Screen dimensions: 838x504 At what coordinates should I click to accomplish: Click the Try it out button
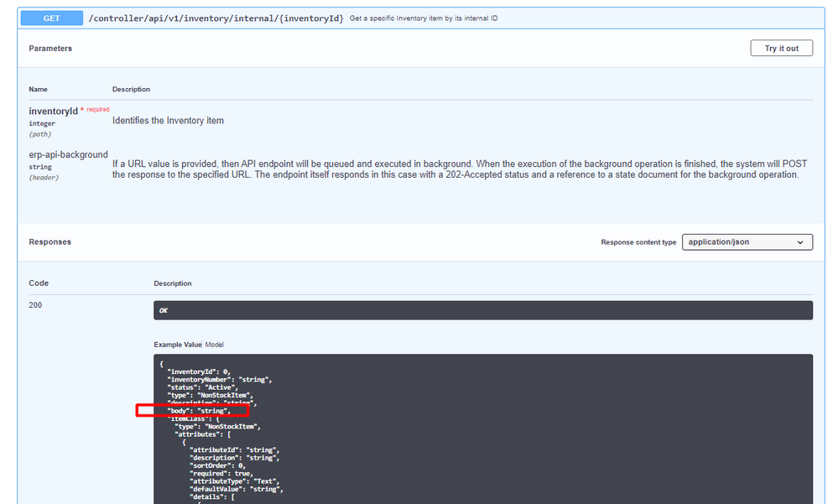coord(781,48)
